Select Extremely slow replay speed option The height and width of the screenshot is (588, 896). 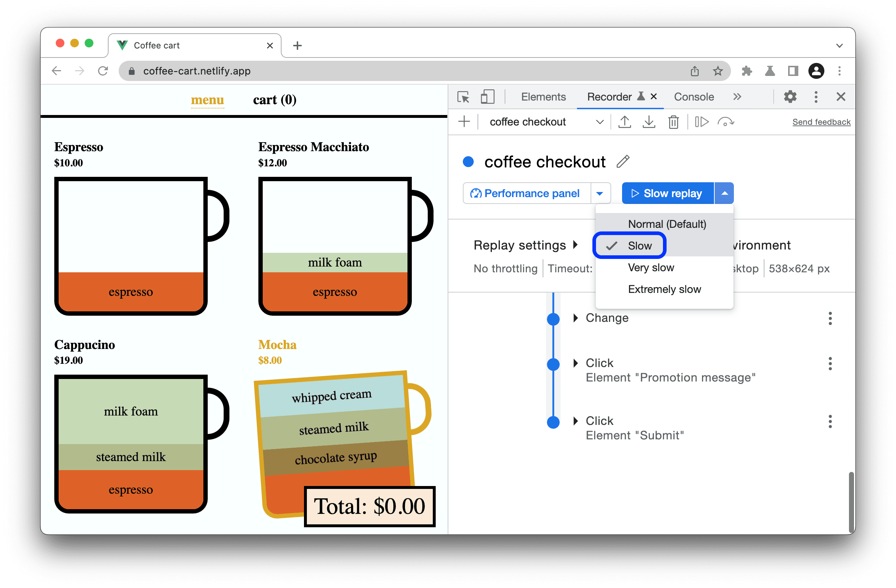[x=664, y=289]
